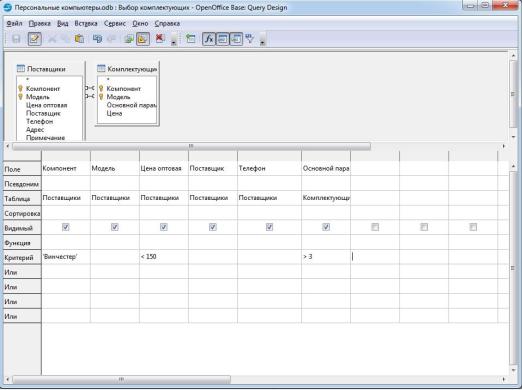Select the Критерий row header

(x=22, y=257)
